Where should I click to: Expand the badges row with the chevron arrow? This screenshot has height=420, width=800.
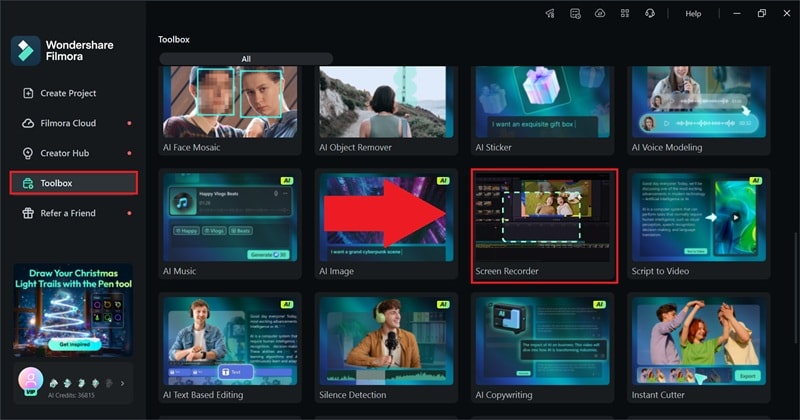tap(122, 383)
